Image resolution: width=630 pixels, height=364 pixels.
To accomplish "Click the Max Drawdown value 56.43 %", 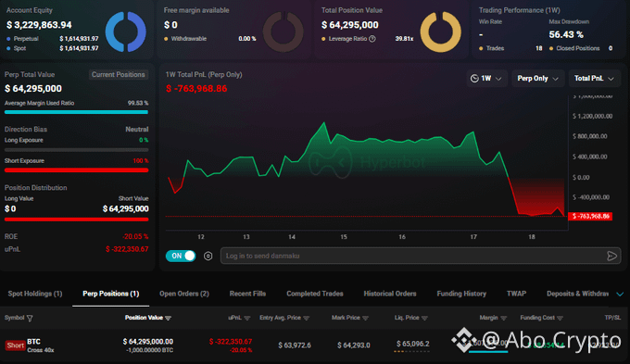I will click(566, 34).
